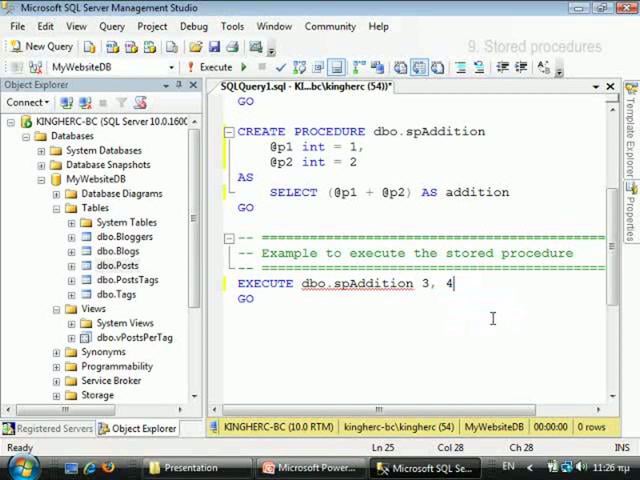Screen dimensions: 640x480
Task: Click the Filter icon in Object Explorer
Action: point(122,103)
